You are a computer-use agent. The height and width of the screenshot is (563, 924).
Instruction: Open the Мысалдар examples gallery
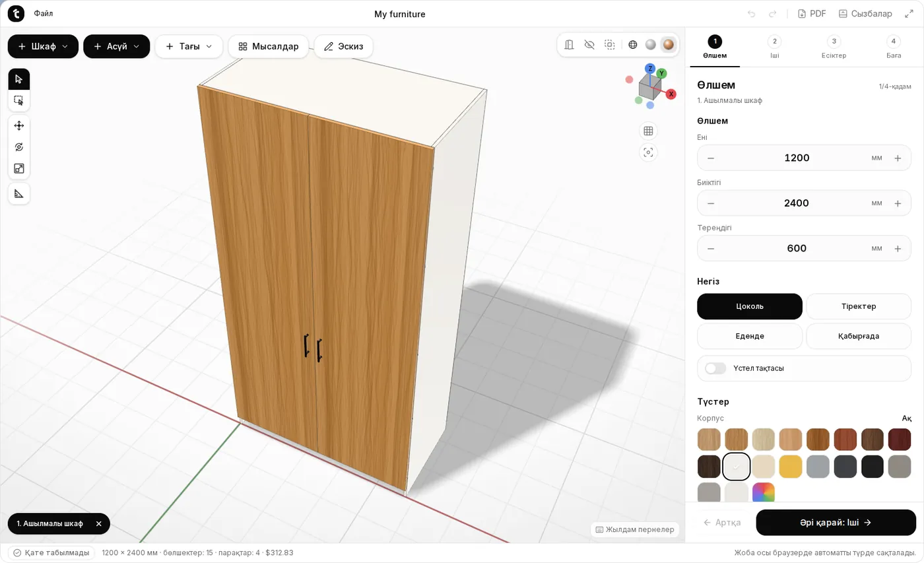coord(269,46)
